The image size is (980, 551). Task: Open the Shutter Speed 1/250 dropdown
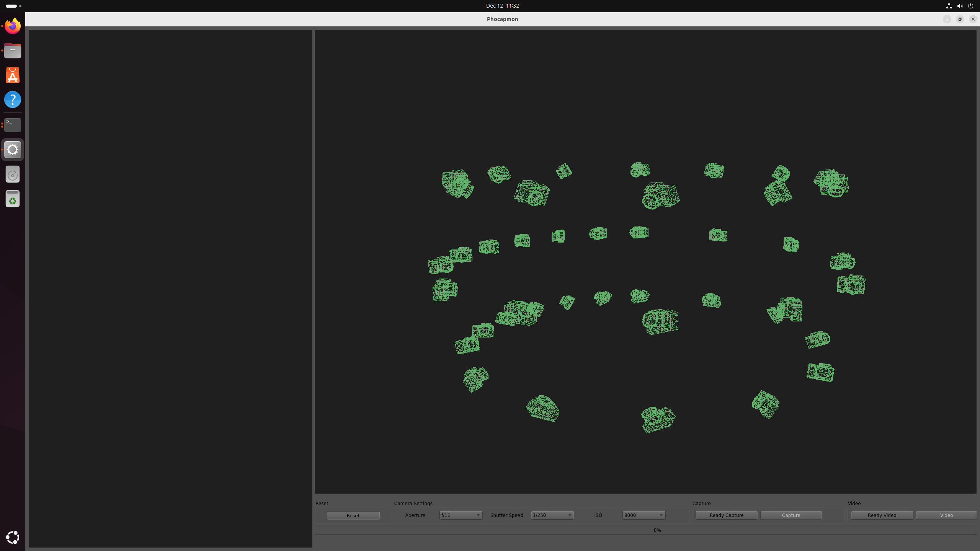pos(552,515)
